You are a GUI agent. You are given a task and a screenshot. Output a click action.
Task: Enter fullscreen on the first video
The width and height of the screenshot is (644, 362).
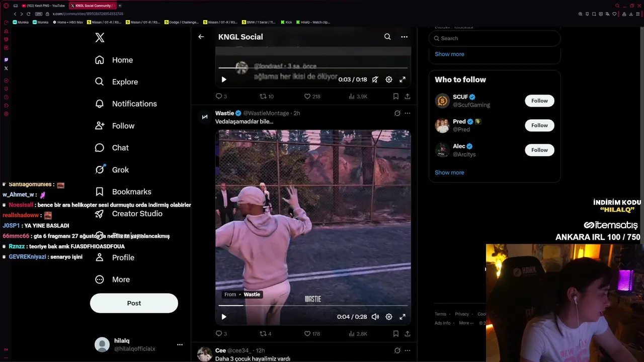[403, 79]
